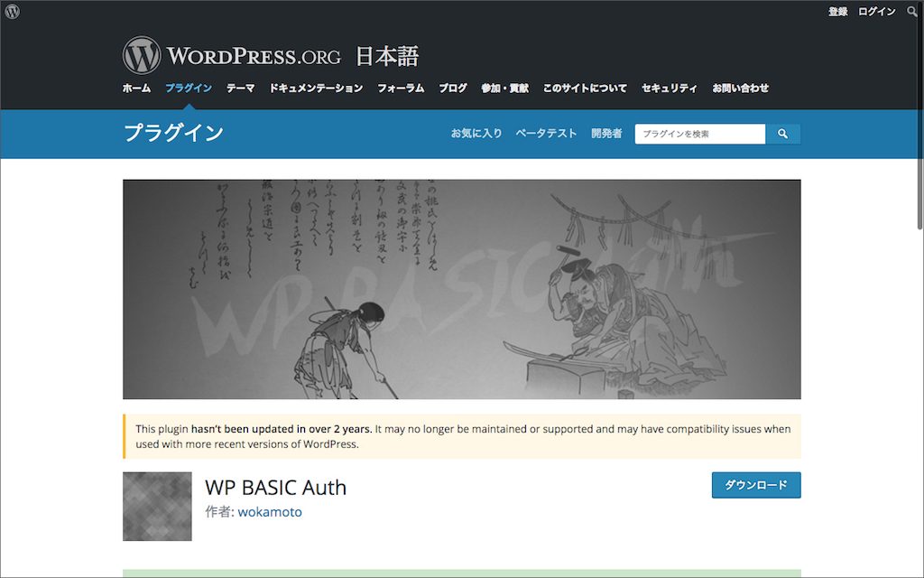The width and height of the screenshot is (924, 578).
Task: Open the ドキュメンテーション menu item
Action: point(316,88)
